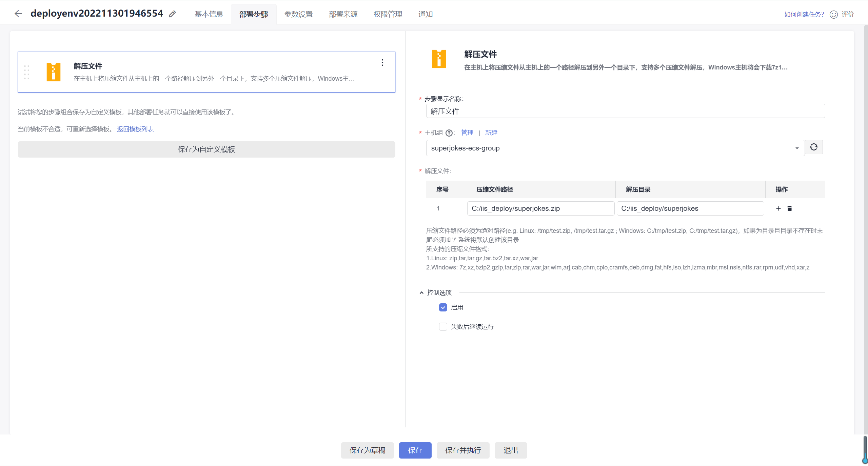This screenshot has height=466, width=868.
Task: Click the 压缩文件路径 input superjokes.zip
Action: coord(540,208)
